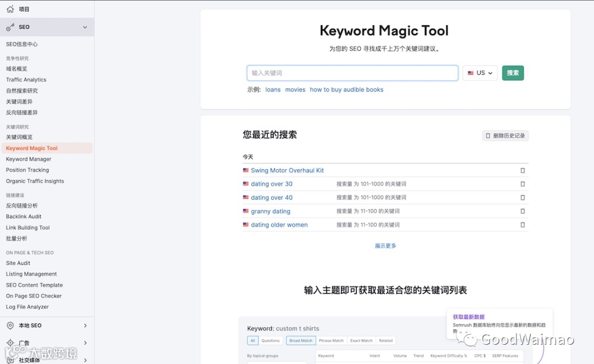Screen dimensions: 594x364
Task: Open Link Building Tool in the sidebar
Action: pos(28,228)
